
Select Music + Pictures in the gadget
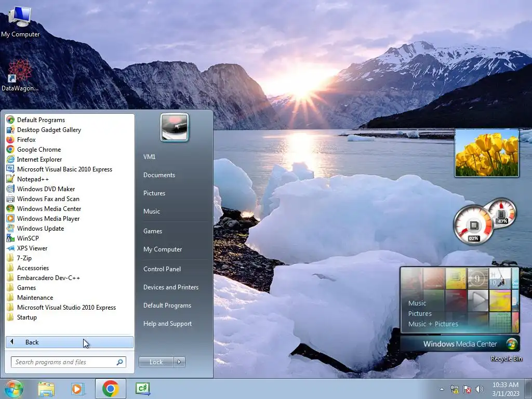tap(433, 324)
